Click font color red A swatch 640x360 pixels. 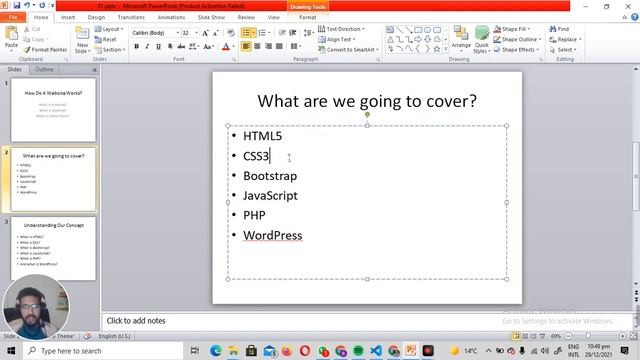[x=226, y=47]
